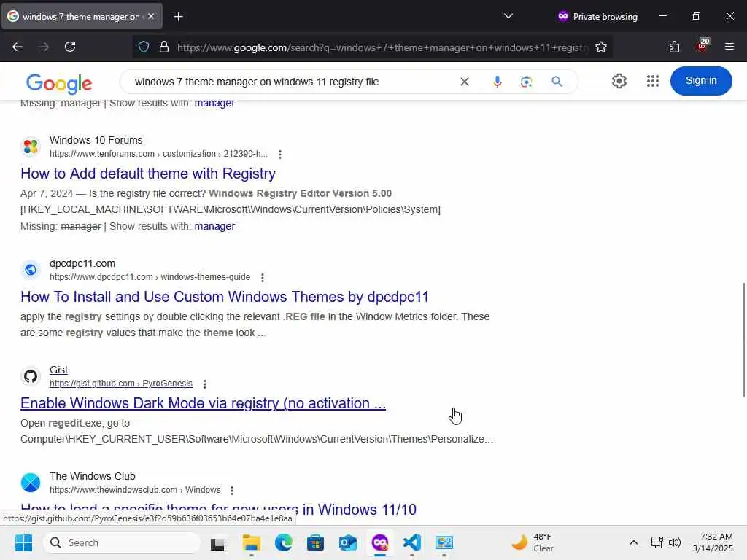Open more options for the Gist result

pyautogui.click(x=204, y=384)
